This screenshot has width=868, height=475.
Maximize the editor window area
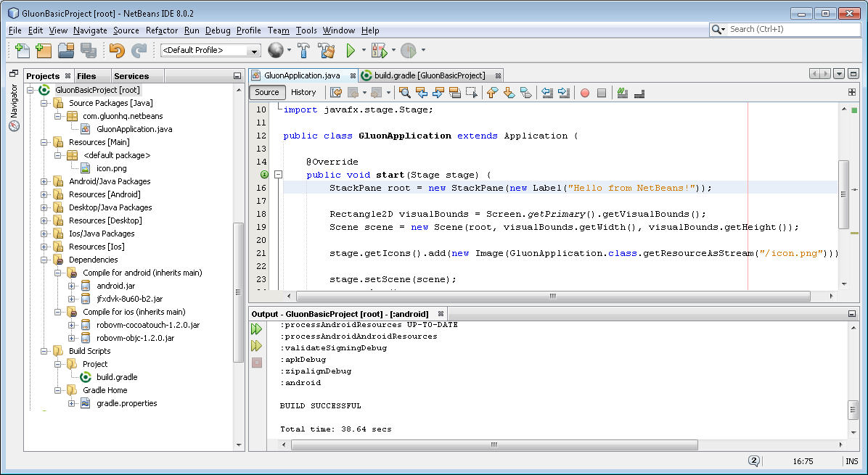point(853,73)
